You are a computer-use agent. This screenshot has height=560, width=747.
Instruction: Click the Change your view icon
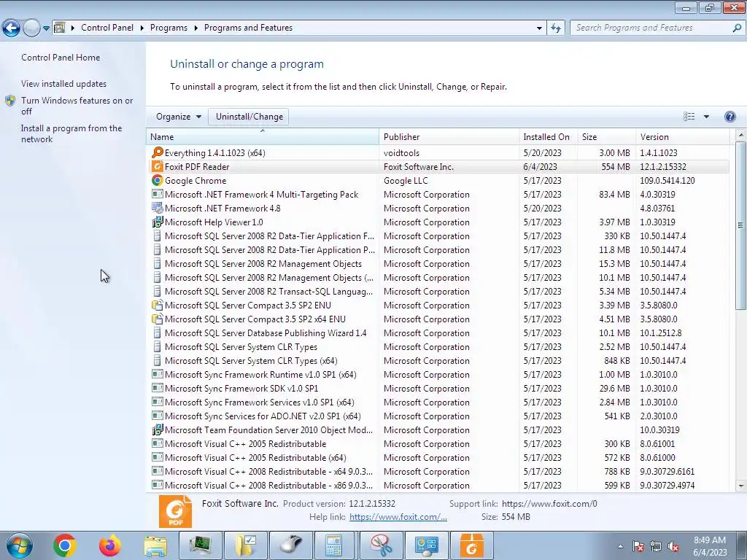689,117
